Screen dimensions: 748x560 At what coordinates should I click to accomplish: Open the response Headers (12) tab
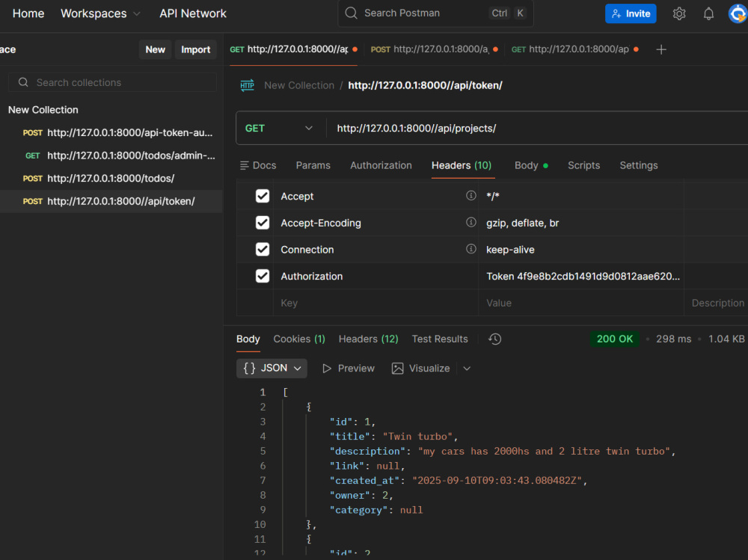click(368, 339)
